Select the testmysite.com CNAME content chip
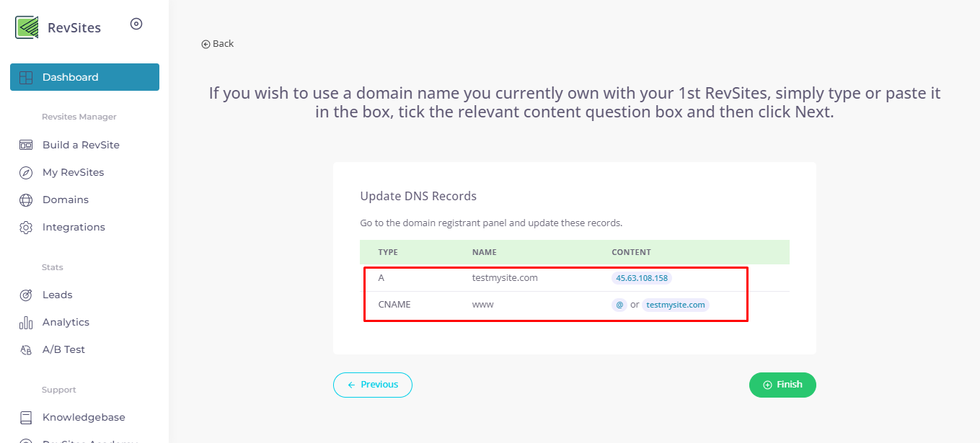The height and width of the screenshot is (443, 980). click(x=676, y=305)
